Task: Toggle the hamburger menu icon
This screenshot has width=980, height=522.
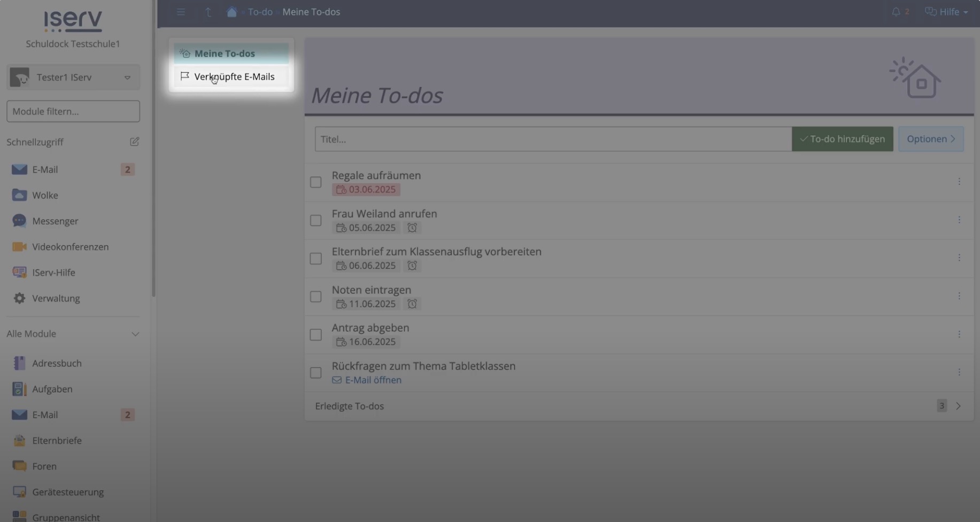Action: click(x=181, y=12)
